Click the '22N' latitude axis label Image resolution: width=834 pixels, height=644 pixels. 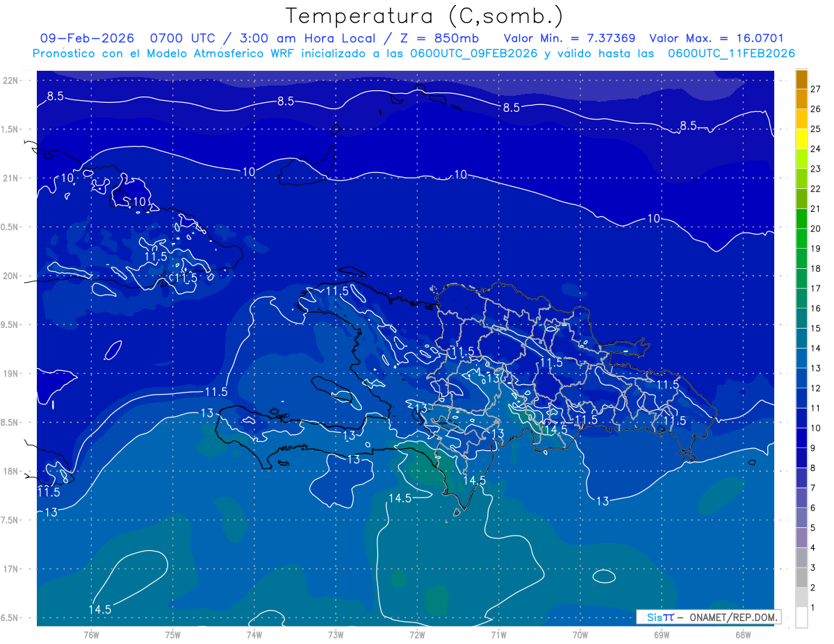click(x=10, y=81)
